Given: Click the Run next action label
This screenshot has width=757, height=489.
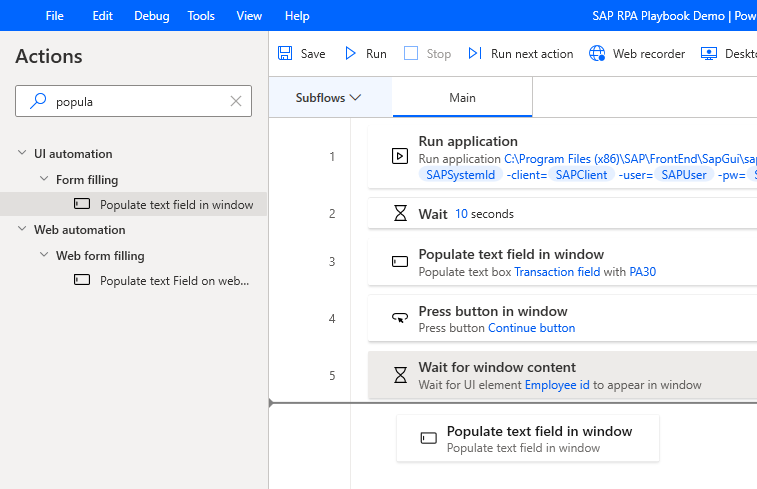Looking at the screenshot, I should coord(532,54).
